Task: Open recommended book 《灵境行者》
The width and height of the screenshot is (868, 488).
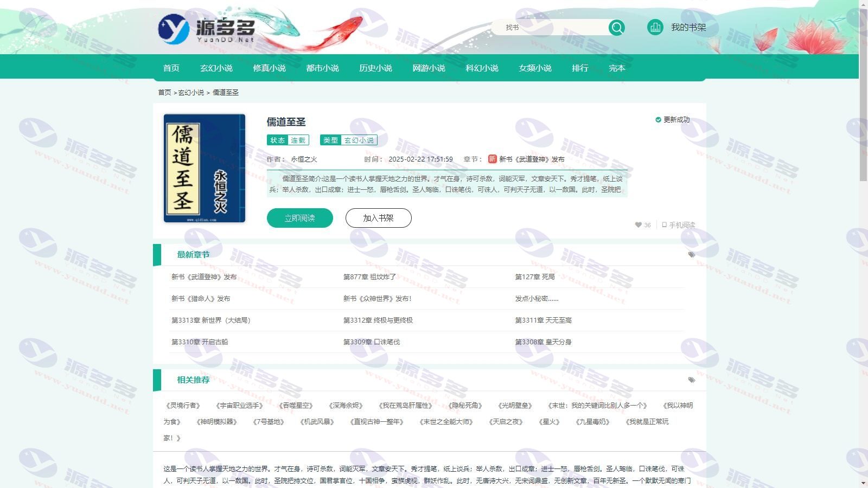Action: pyautogui.click(x=183, y=406)
